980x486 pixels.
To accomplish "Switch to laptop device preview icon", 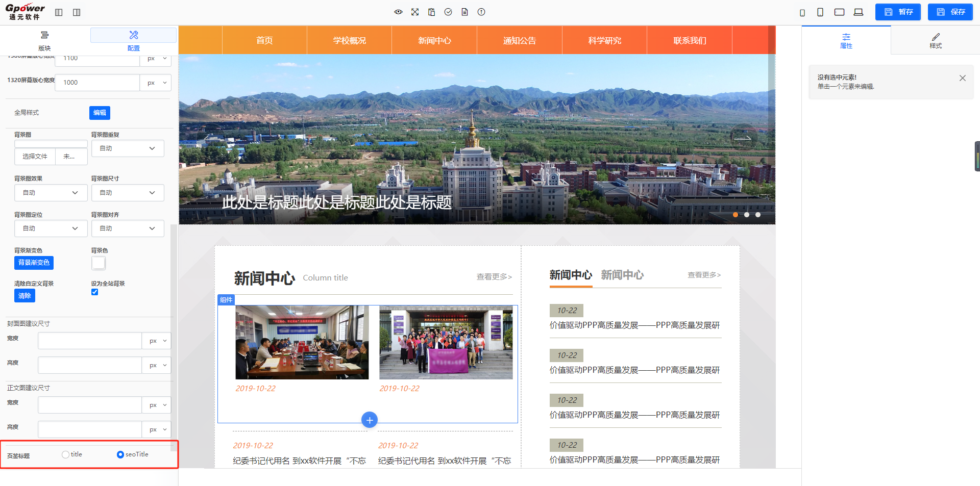I will (x=859, y=12).
